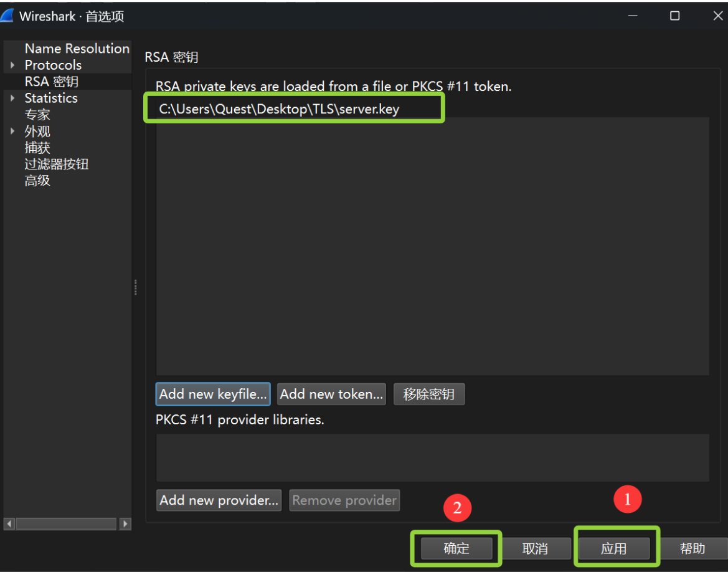Expand the Statistics tree node
The height and width of the screenshot is (572, 728).
pos(12,98)
